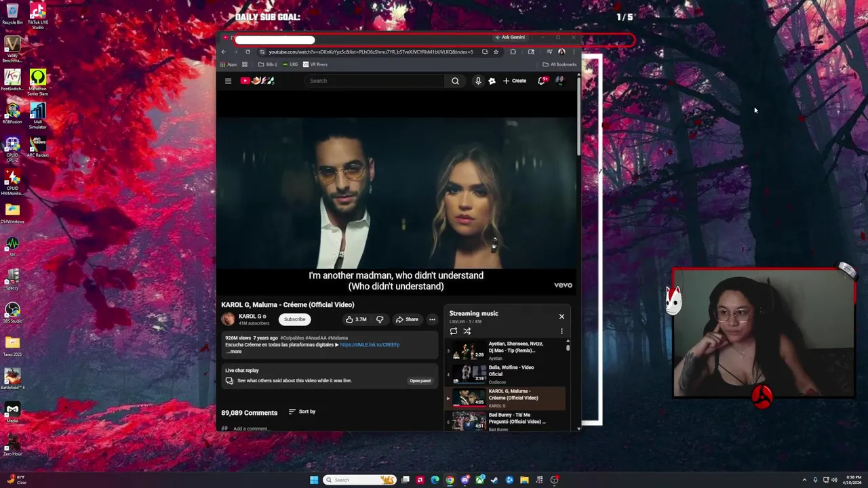The width and height of the screenshot is (868, 488).
Task: Open the UMLE.lnk.to/CREEFp link
Action: click(x=370, y=344)
